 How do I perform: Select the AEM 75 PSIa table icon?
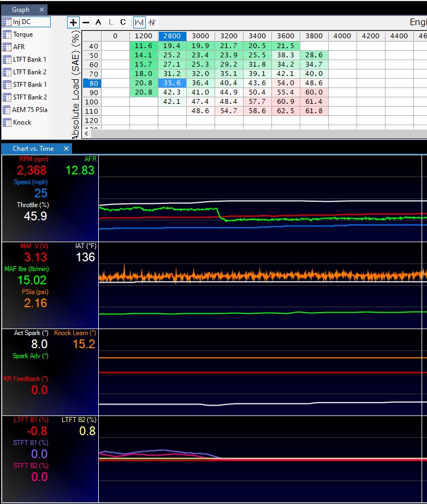pyautogui.click(x=7, y=110)
